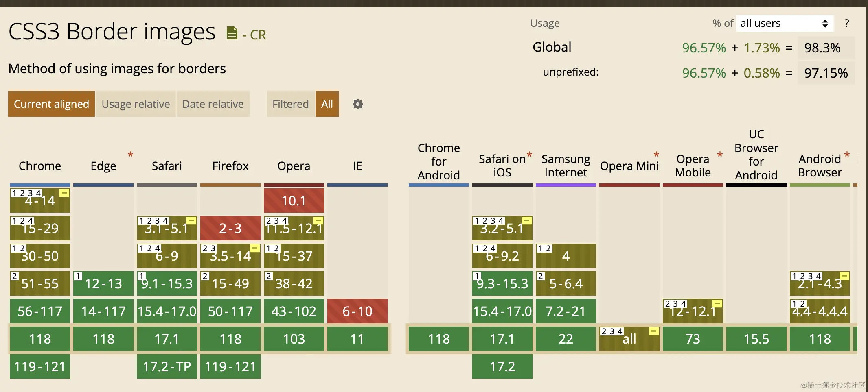
Task: Click the yellow prefix flag on Chrome 4-14
Action: click(x=64, y=193)
